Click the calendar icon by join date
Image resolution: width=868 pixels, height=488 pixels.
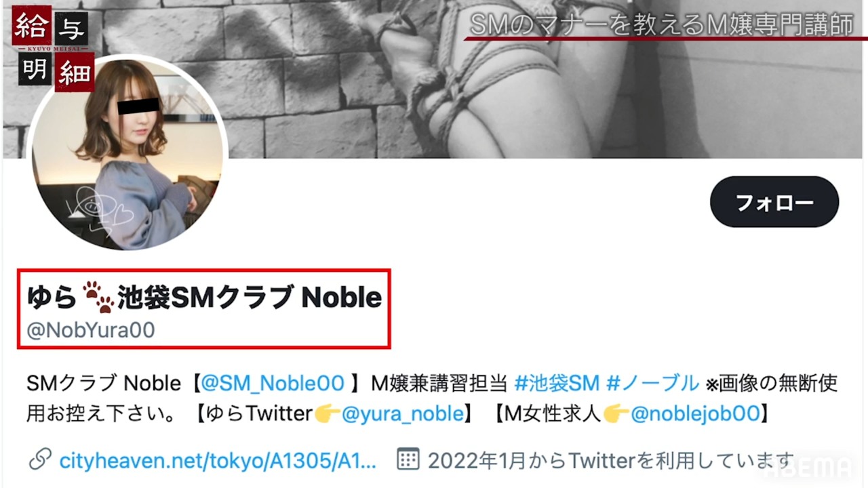pyautogui.click(x=408, y=460)
